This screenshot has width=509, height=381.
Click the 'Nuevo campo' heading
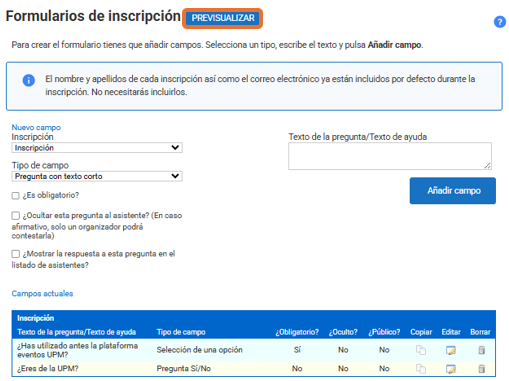coord(36,127)
